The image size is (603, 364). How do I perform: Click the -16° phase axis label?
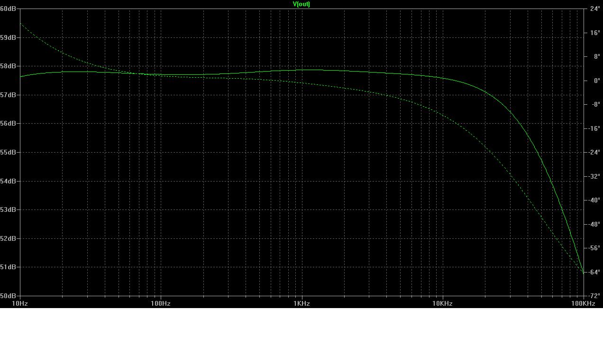coord(595,128)
